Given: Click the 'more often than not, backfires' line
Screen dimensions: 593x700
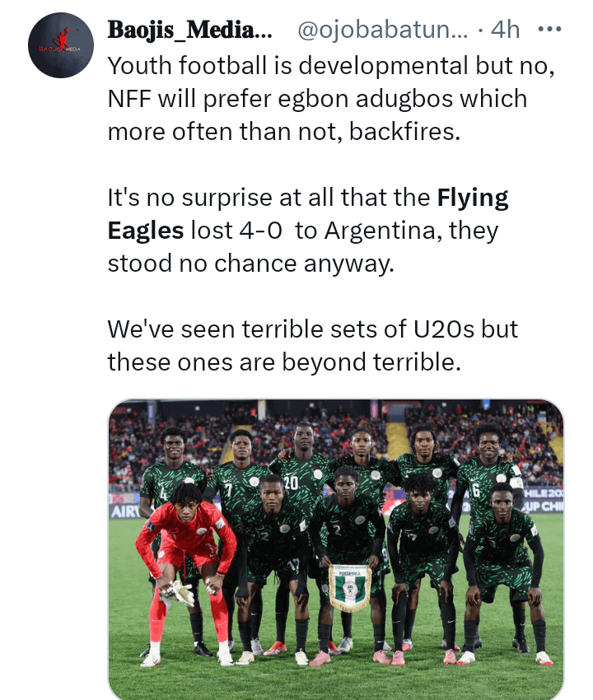Looking at the screenshot, I should coord(283,131).
